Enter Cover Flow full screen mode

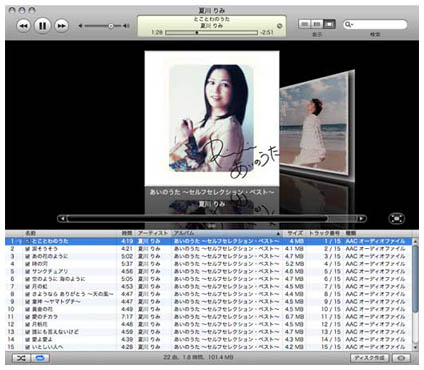397,219
